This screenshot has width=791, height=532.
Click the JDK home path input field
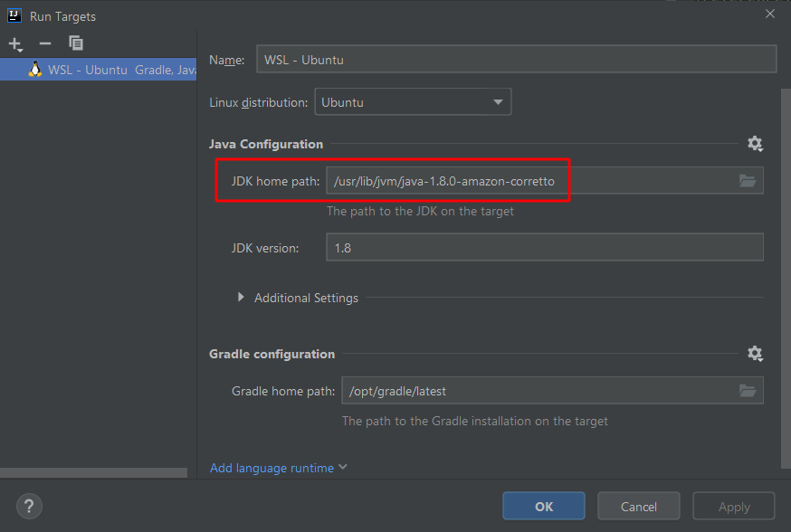544,181
